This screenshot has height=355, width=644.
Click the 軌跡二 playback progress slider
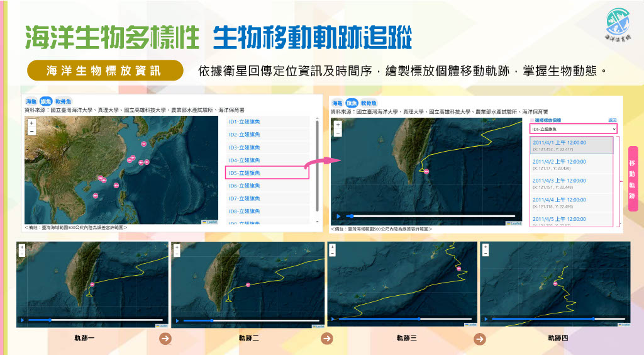[x=252, y=320]
